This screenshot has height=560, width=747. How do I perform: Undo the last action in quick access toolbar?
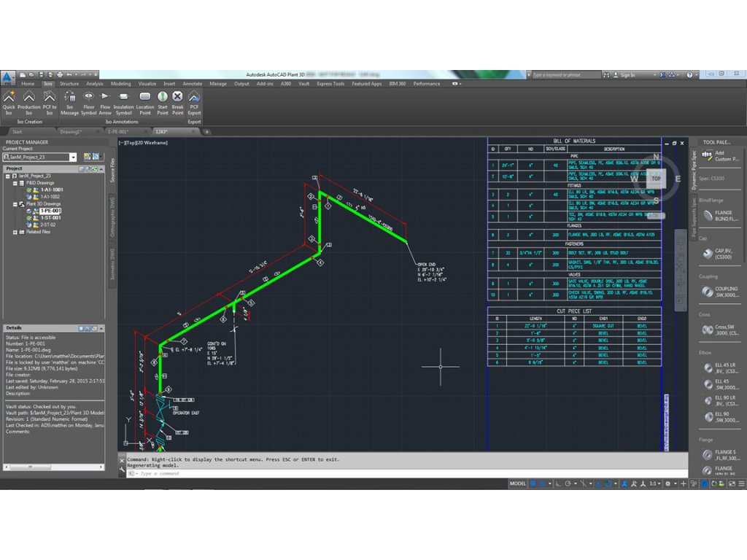(x=69, y=75)
